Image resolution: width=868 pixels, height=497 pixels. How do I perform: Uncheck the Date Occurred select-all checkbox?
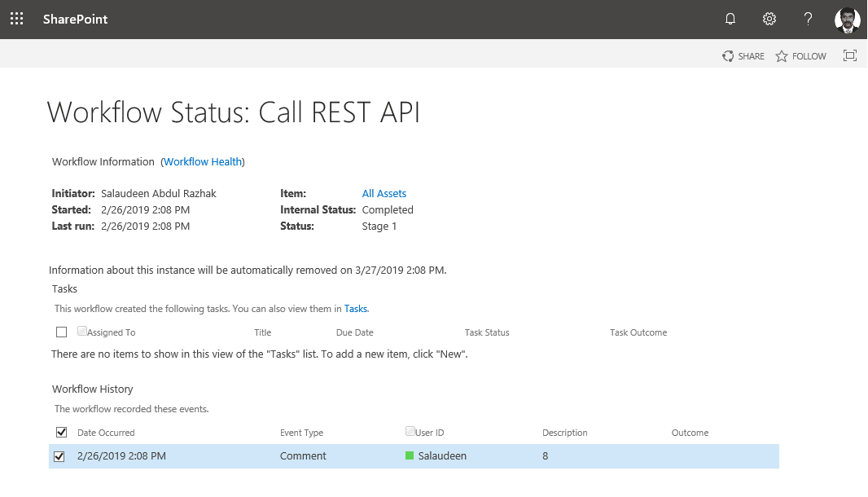61,431
